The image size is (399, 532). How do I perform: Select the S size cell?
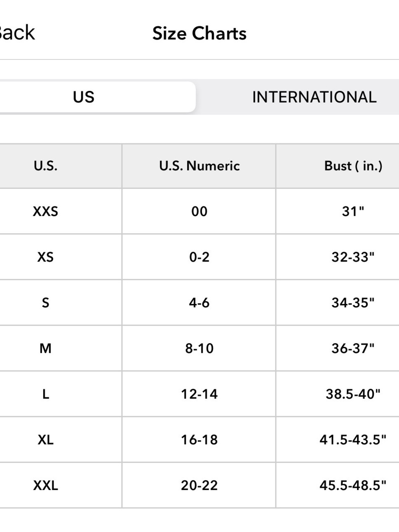tap(61, 303)
